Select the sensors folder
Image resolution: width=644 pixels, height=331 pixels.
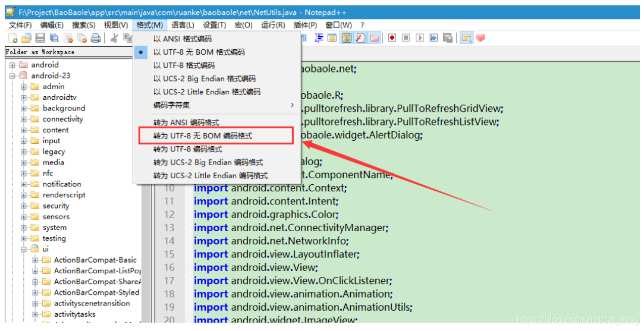pos(56,217)
